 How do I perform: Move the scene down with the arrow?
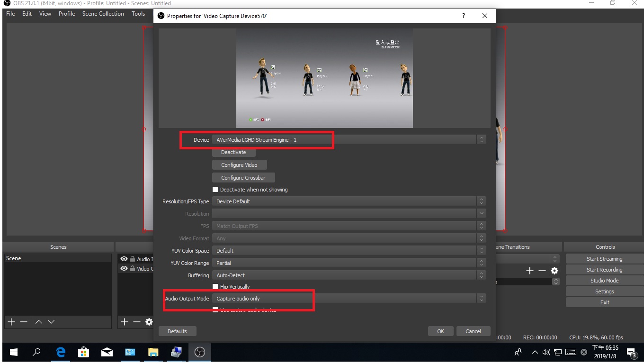pos(51,322)
